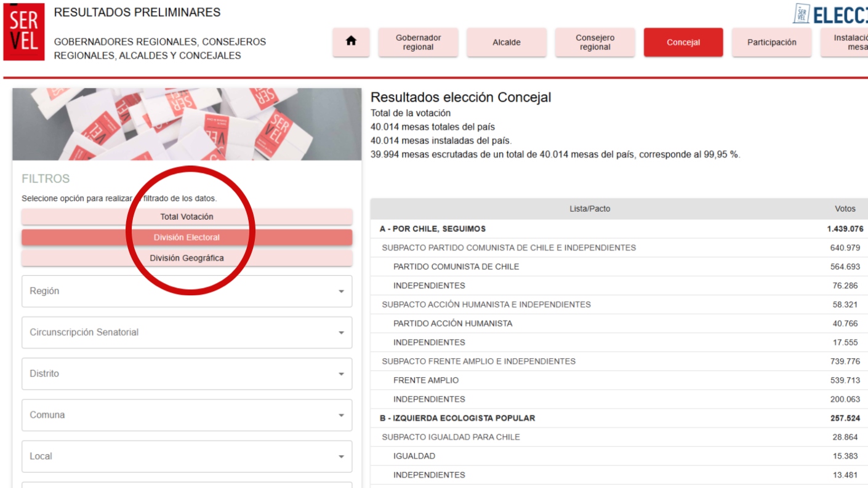Click the A - POR CHILE, SEGUIMOS row
Screen dimensions: 868x488
point(433,229)
